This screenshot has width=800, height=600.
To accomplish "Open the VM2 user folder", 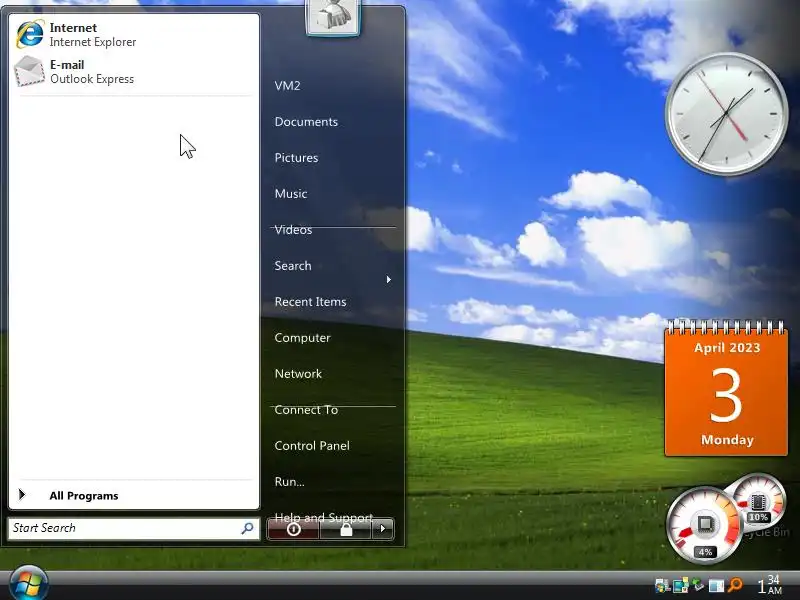I will pos(287,86).
